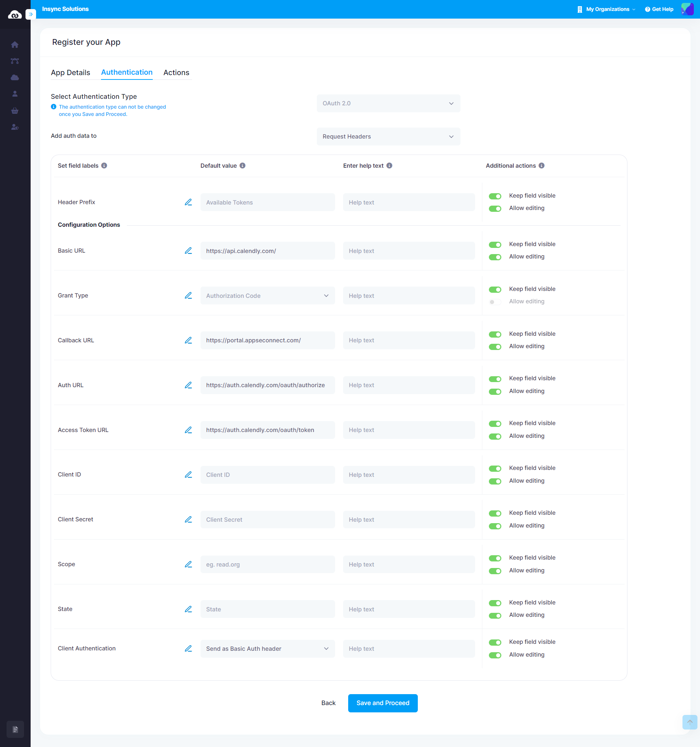
Task: Switch to the Actions tab
Action: [x=176, y=73]
